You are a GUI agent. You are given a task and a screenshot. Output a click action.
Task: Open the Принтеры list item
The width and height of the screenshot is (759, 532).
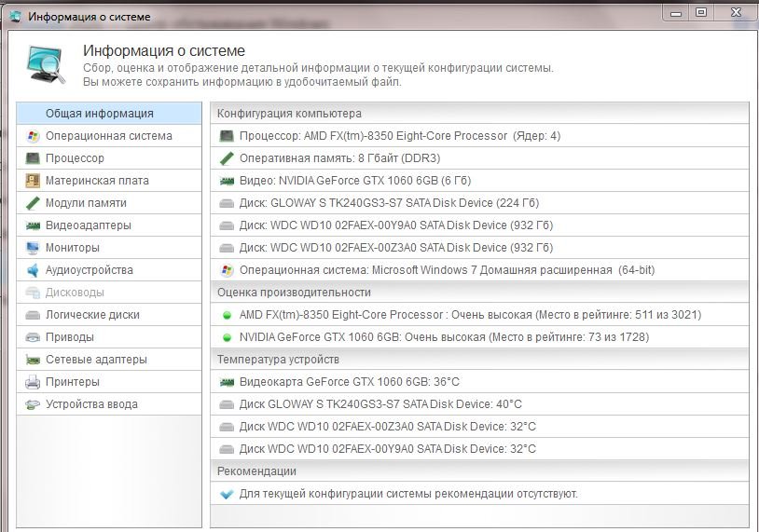[109, 382]
